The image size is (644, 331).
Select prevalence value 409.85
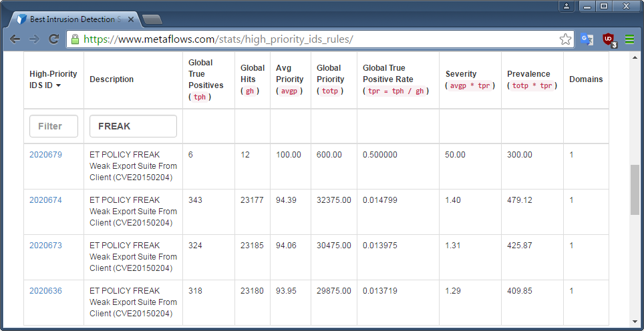(x=520, y=291)
